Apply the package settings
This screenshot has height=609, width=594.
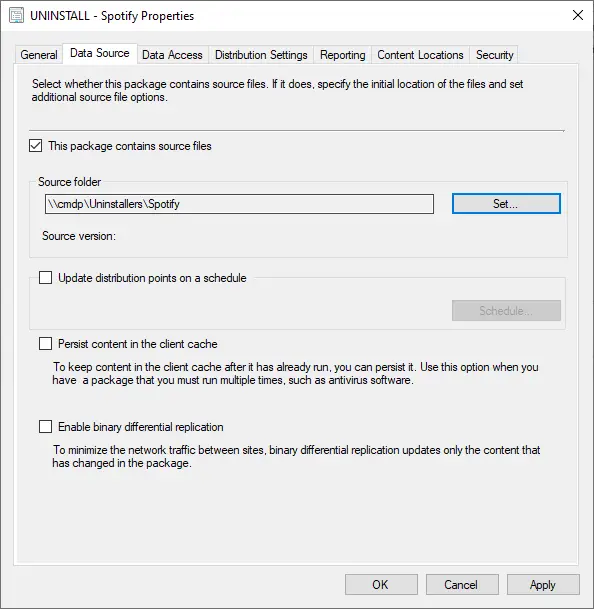click(x=543, y=585)
